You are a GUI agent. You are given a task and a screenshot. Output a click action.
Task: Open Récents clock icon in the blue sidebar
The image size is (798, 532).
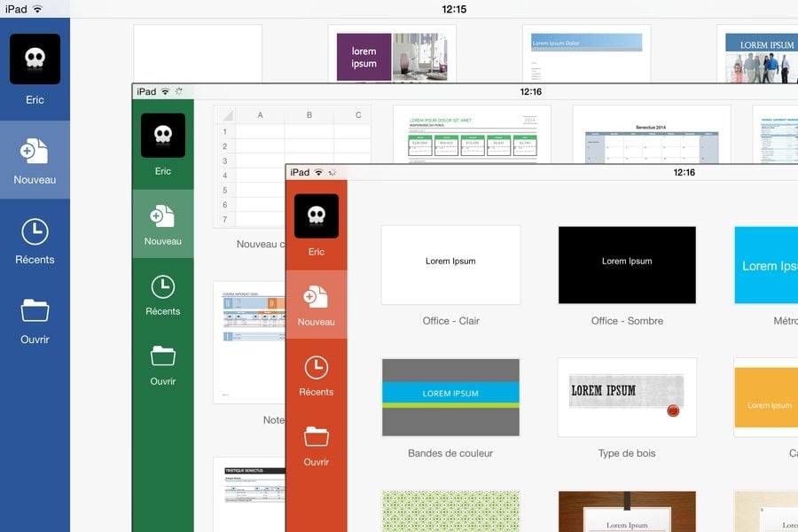point(35,232)
